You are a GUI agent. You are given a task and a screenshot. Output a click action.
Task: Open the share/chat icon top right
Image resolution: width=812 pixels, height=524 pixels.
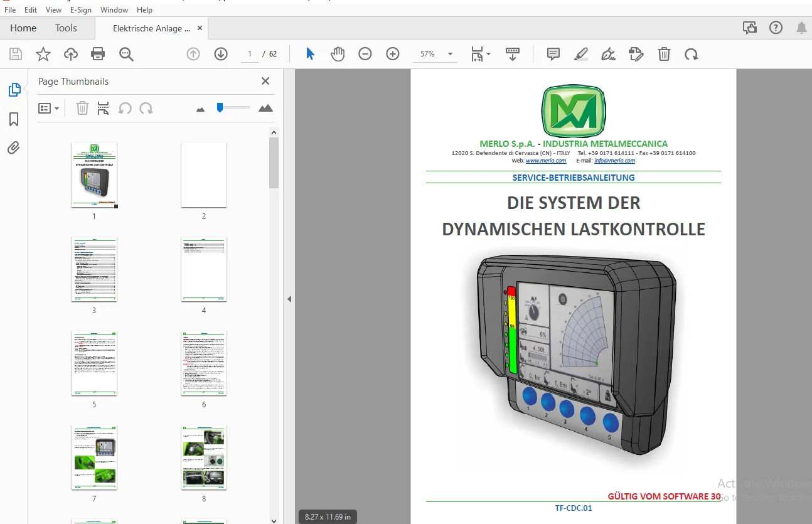[x=749, y=28]
